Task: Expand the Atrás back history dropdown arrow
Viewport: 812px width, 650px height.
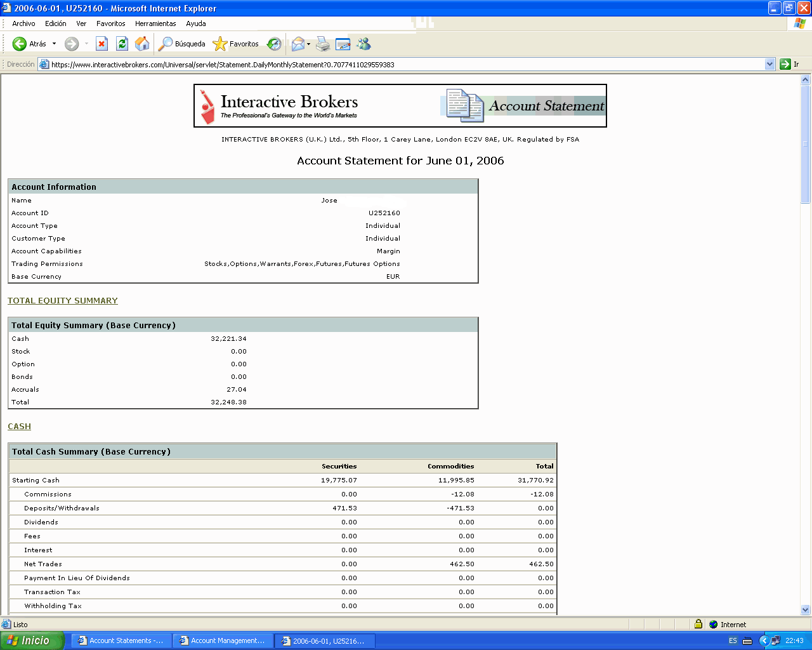Action: (54, 44)
